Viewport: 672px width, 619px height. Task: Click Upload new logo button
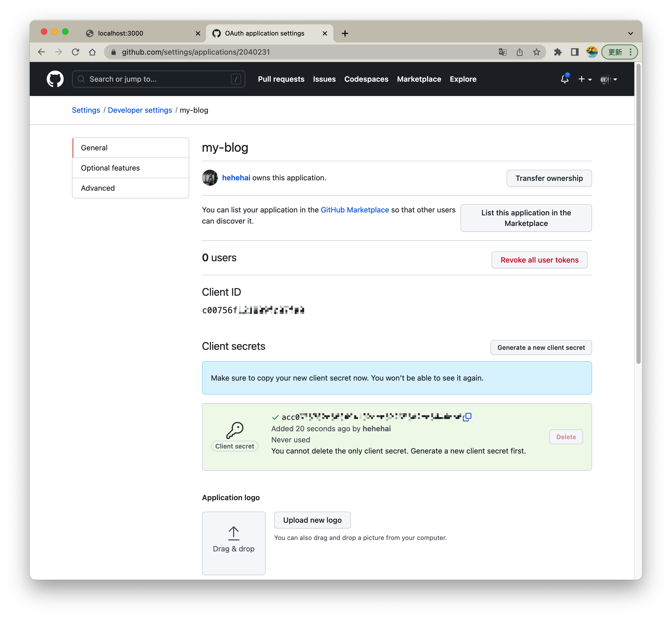312,520
